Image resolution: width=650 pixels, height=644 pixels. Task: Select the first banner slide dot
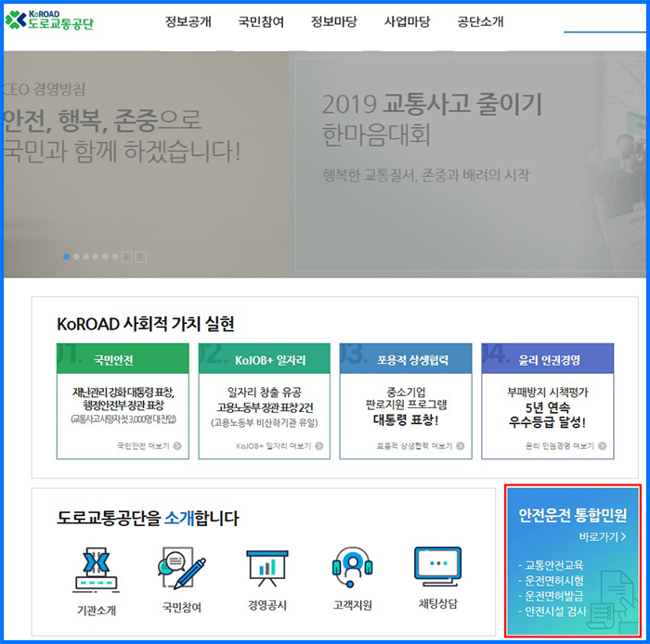(66, 256)
